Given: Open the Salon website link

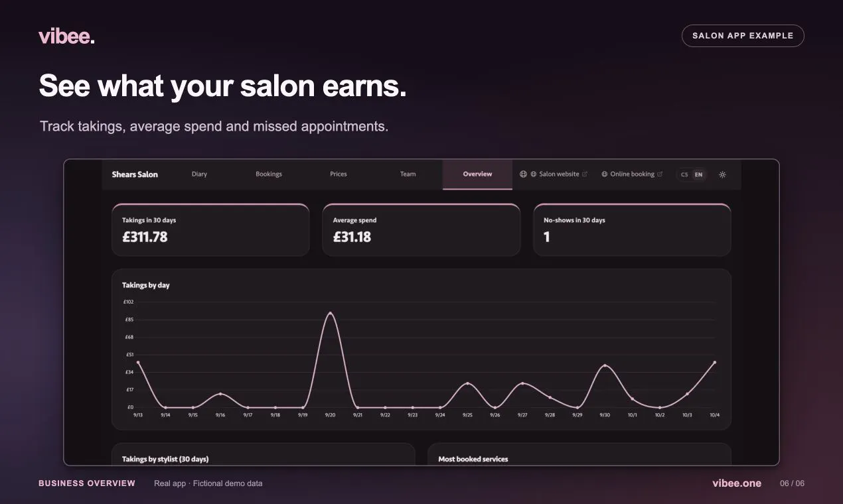Looking at the screenshot, I should (x=559, y=174).
